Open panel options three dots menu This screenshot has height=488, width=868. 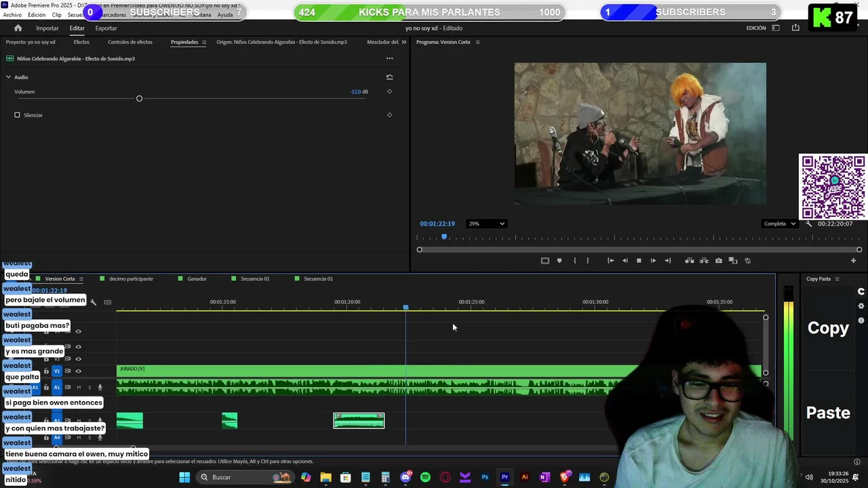coord(389,58)
